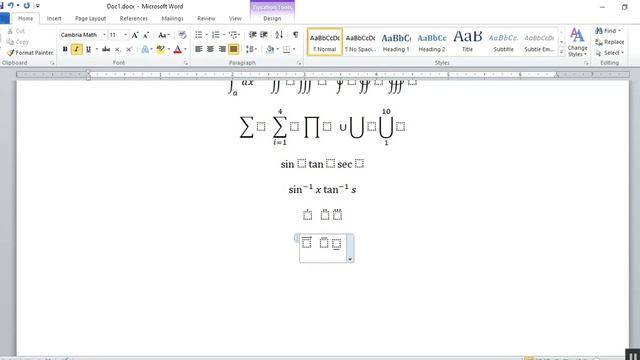The width and height of the screenshot is (640, 360).
Task: Apply the Heading 1 style
Action: [396, 42]
